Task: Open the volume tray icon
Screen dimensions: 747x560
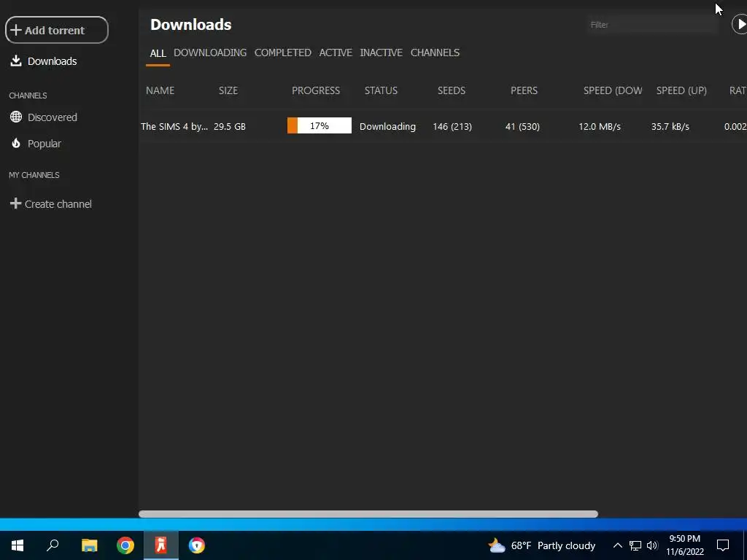Action: click(652, 545)
